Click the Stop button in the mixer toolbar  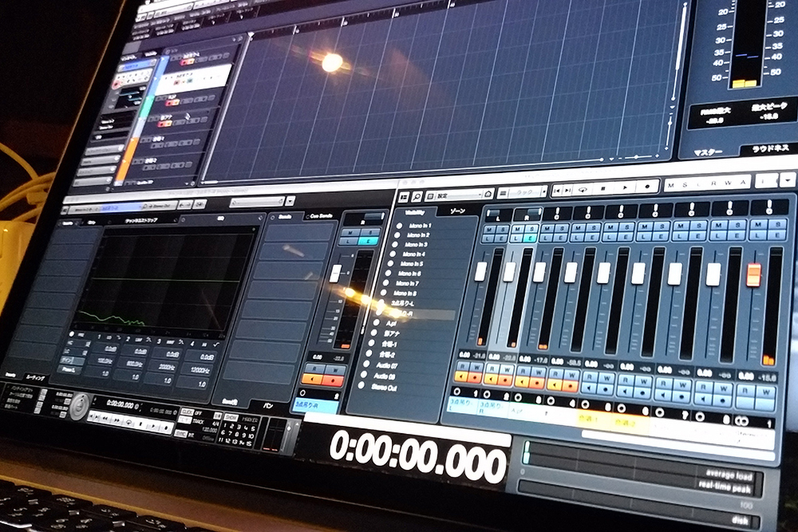pyautogui.click(x=603, y=188)
